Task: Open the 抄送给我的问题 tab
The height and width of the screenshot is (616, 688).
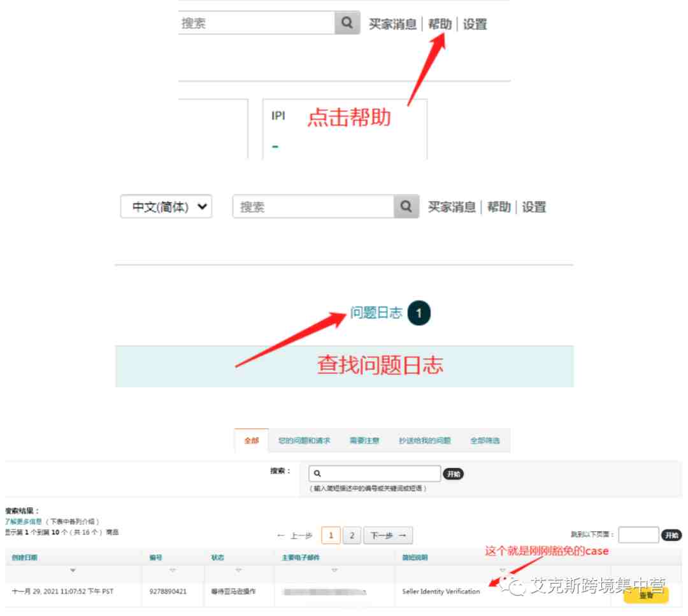Action: [425, 441]
